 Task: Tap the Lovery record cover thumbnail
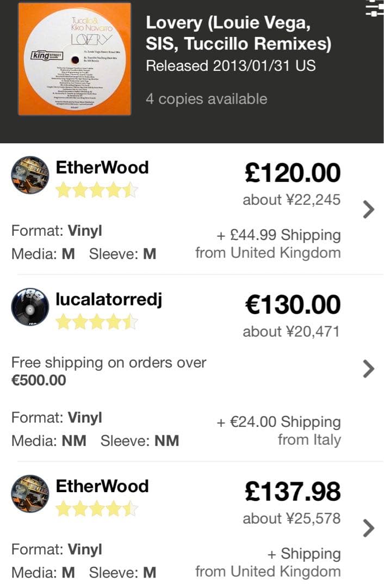tap(75, 59)
